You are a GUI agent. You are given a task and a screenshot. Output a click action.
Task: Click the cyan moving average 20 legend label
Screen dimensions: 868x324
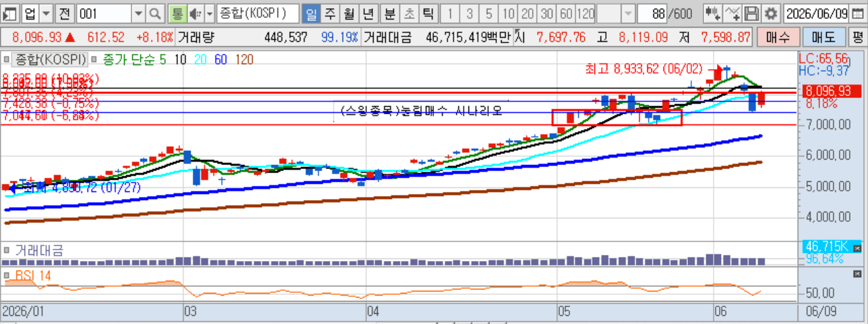click(x=201, y=60)
